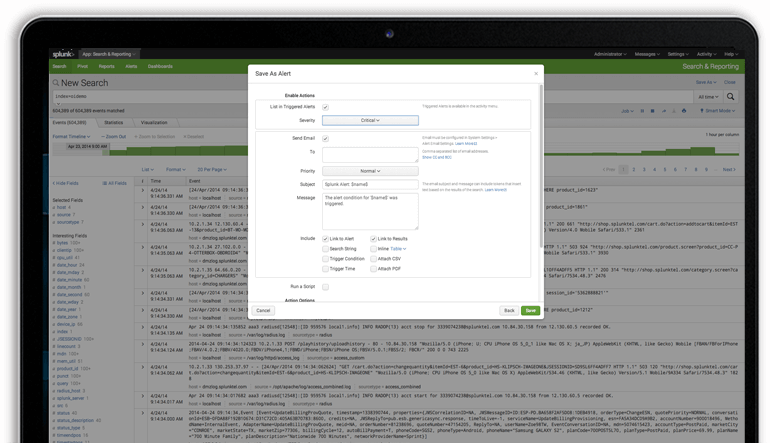Switch to the Visualization tab
Viewport: 770px width, 443px height.
pyautogui.click(x=154, y=123)
